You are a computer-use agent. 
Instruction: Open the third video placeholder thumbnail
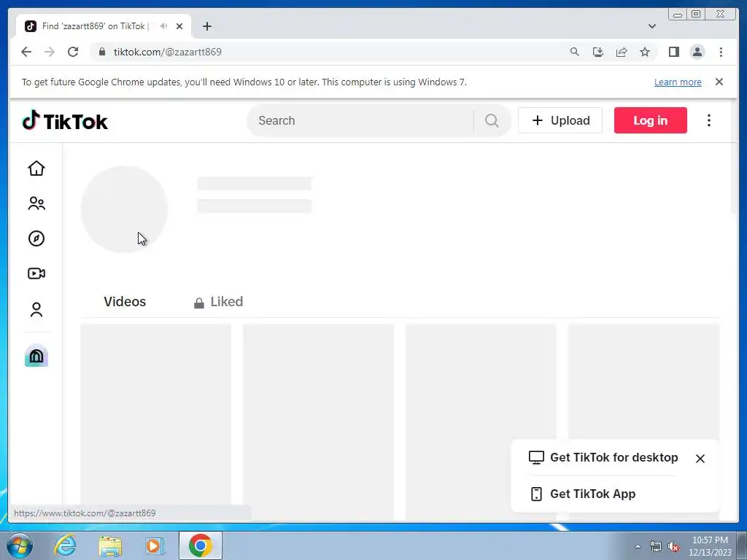(481, 381)
